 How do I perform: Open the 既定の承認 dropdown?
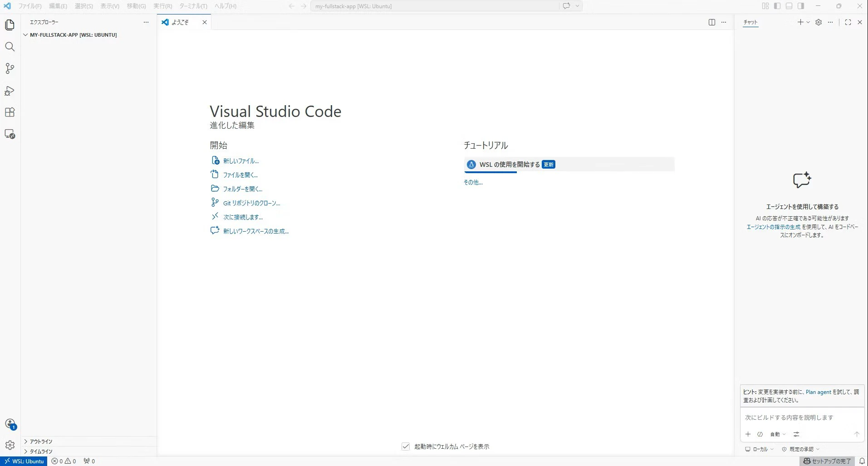pos(801,449)
